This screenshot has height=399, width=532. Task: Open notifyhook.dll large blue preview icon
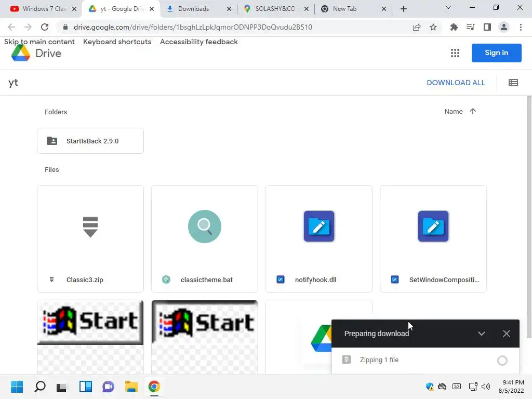click(319, 227)
